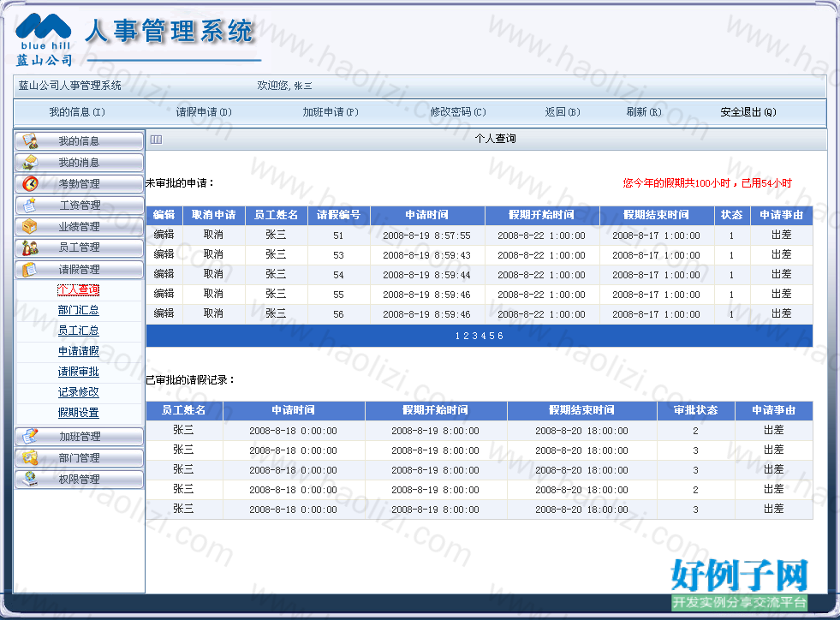840x620 pixels.
Task: Go to page 4 of pending requests
Action: pyautogui.click(x=483, y=336)
